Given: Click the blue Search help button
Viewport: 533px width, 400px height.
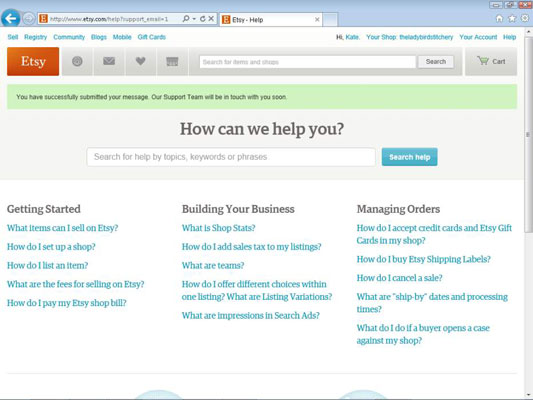Looking at the screenshot, I should 409,157.
